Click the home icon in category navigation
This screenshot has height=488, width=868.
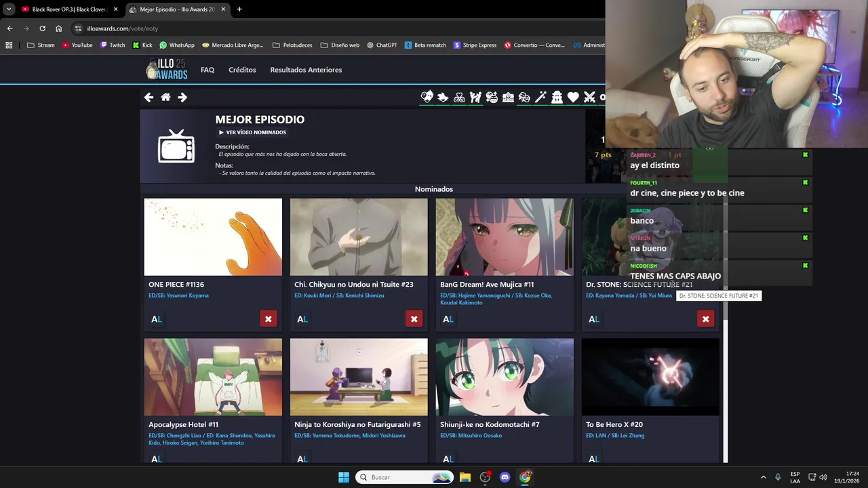(x=165, y=98)
